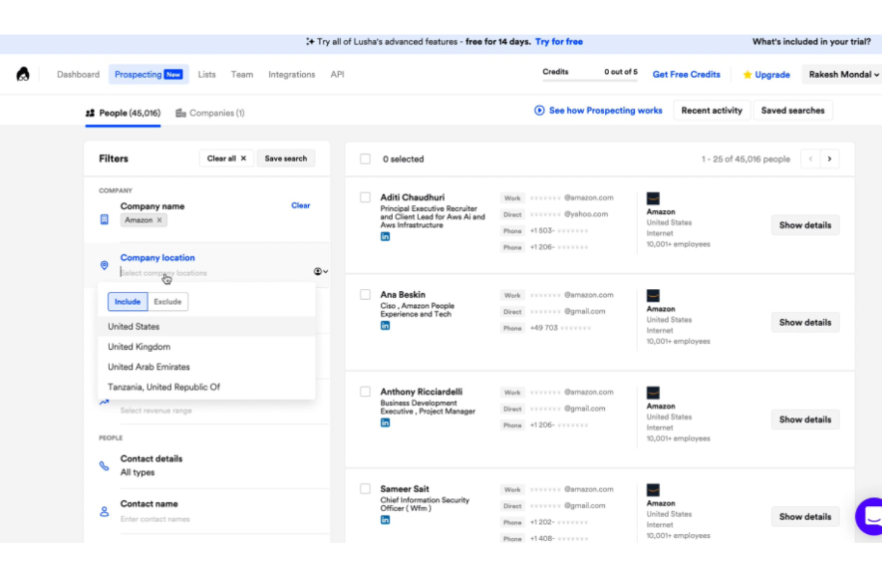882x588 pixels.
Task: Select the Exclude toggle option
Action: tap(167, 301)
